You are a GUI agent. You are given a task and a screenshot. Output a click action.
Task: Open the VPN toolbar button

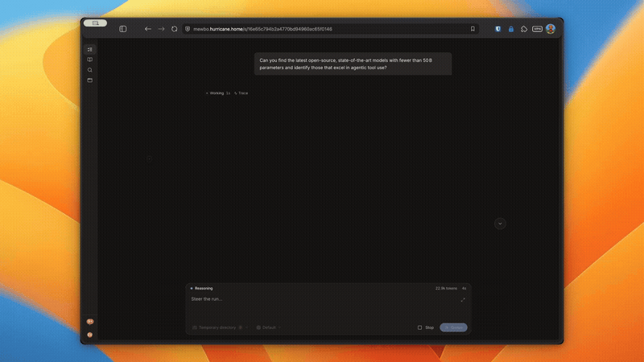click(x=537, y=29)
